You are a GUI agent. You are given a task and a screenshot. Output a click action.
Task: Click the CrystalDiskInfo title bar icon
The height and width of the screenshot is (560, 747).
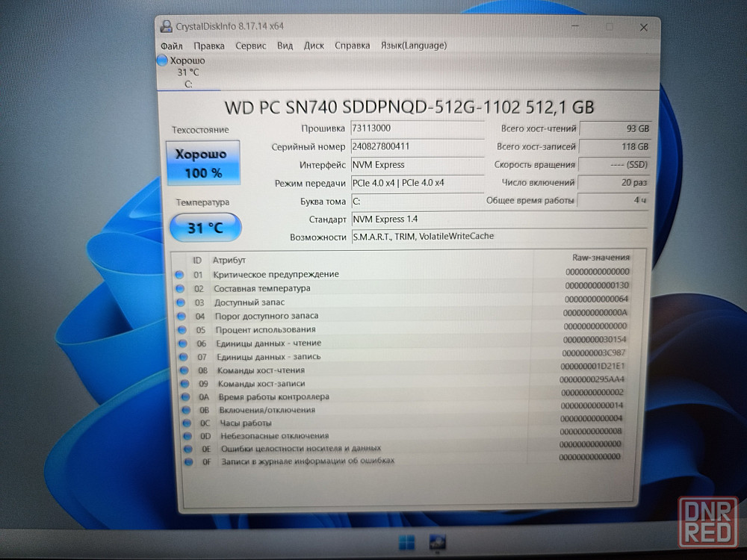(x=166, y=26)
